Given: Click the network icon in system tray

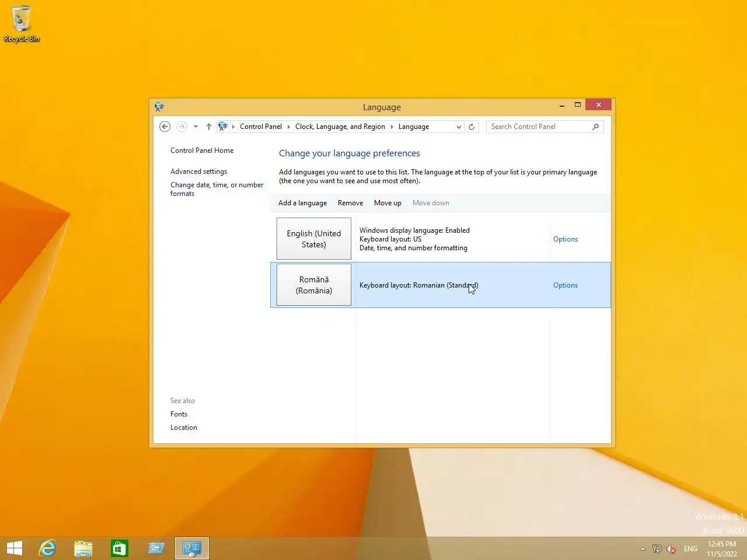Looking at the screenshot, I should tap(657, 549).
